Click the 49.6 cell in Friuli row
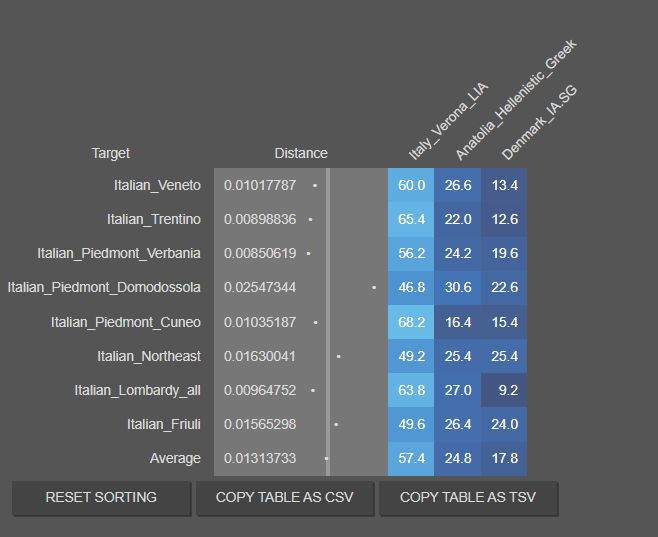The width and height of the screenshot is (658, 537). 411,424
